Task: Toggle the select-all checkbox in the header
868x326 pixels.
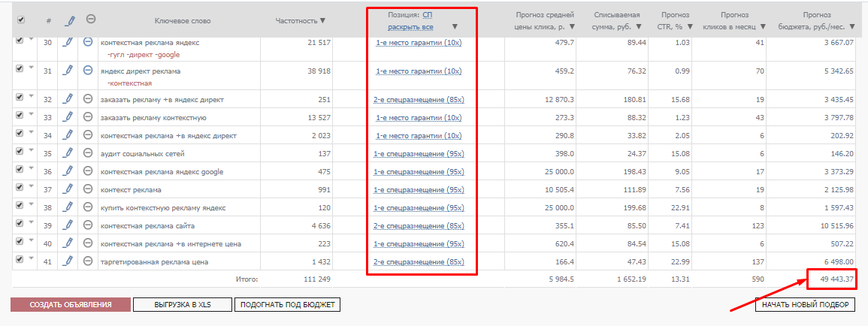Action: [x=21, y=20]
